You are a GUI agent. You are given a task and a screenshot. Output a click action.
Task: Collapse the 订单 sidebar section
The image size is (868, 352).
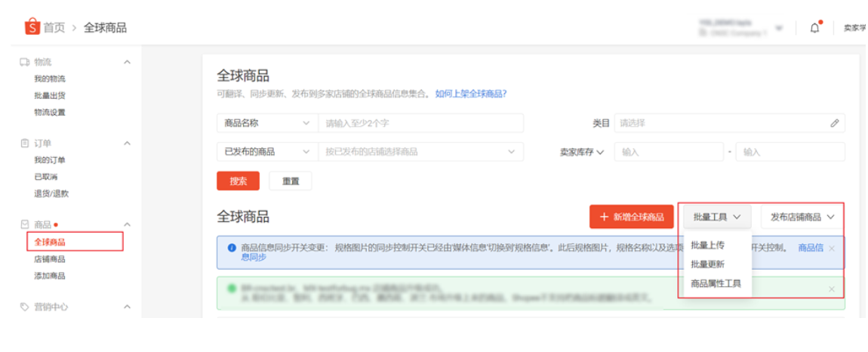click(127, 143)
